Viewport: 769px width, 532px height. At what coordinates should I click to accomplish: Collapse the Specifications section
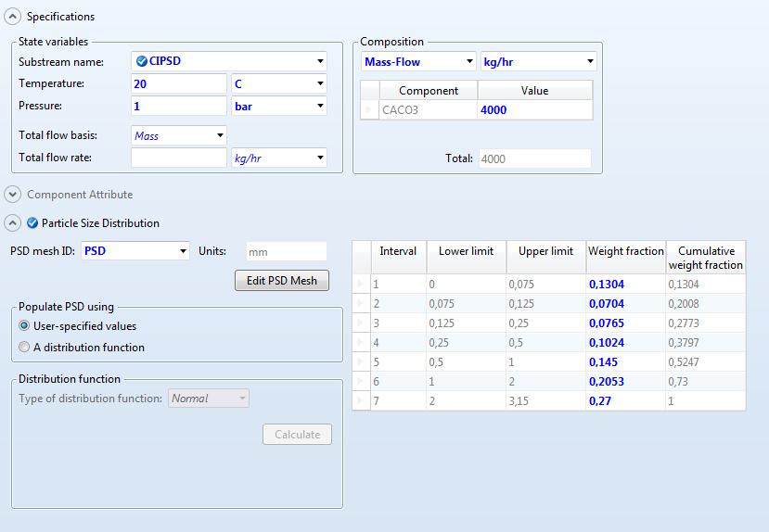coord(12,16)
